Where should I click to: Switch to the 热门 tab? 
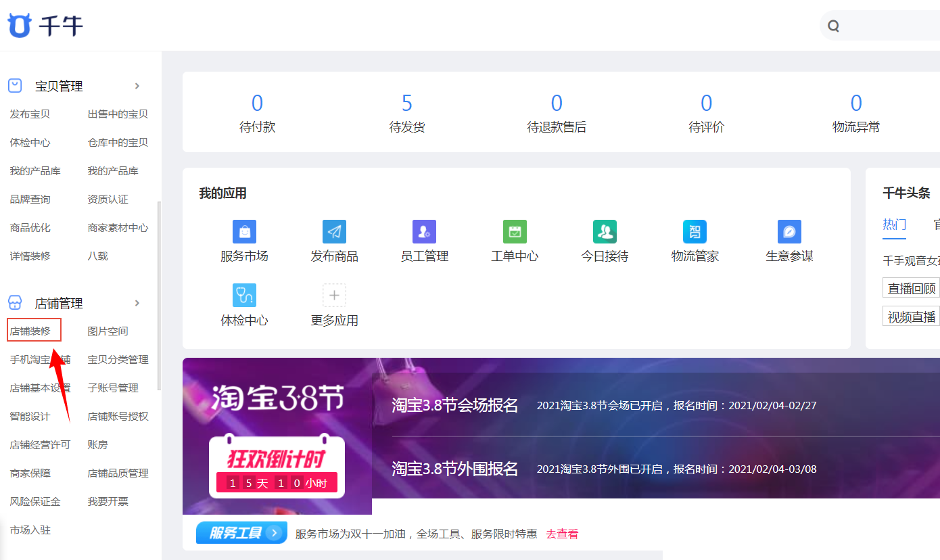(895, 225)
